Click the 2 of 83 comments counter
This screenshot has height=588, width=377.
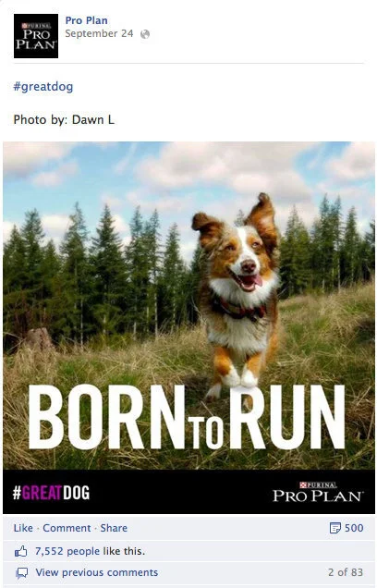click(x=346, y=572)
